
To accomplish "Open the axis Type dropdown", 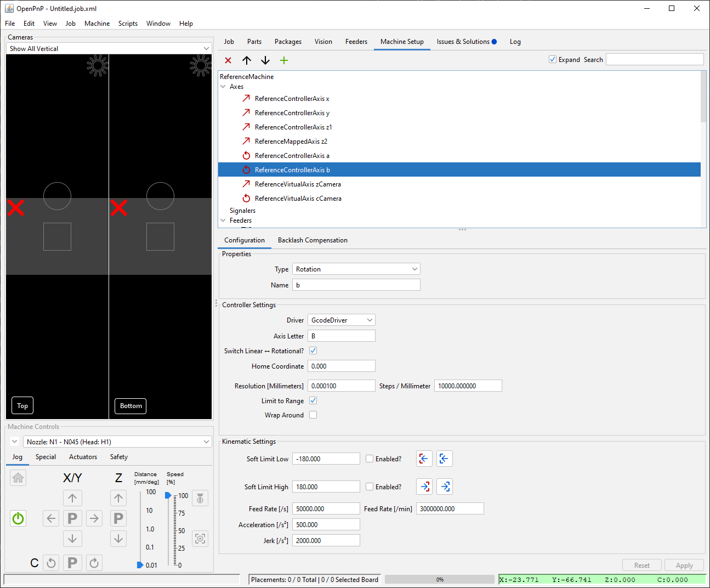I will pyautogui.click(x=356, y=269).
